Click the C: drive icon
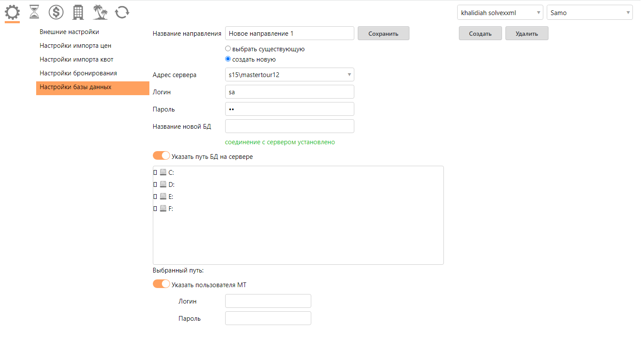The height and width of the screenshot is (347, 644). coord(163,173)
